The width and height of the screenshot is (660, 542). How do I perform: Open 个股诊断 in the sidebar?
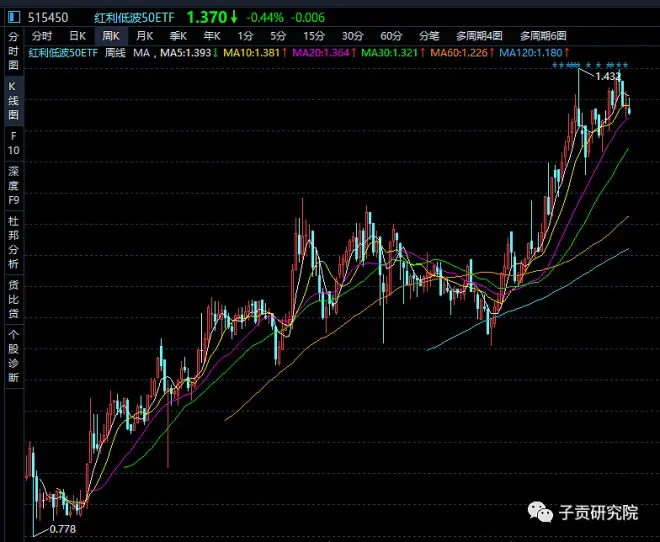(13, 356)
